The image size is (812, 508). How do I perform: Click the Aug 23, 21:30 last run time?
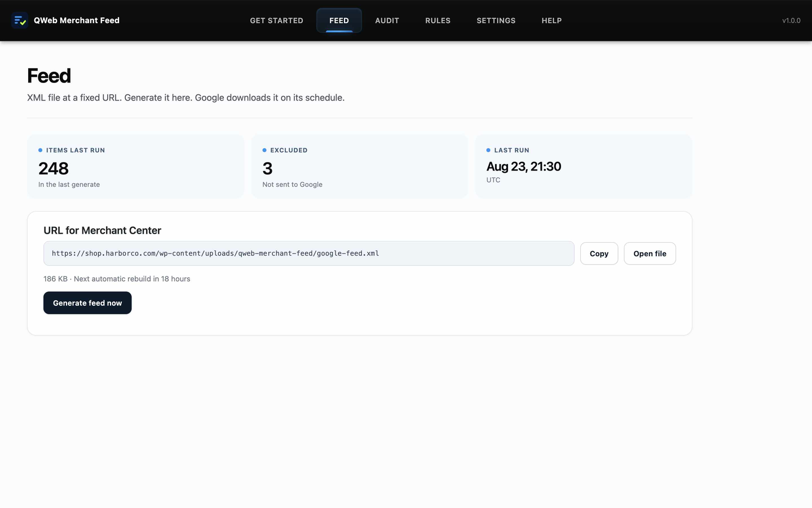(524, 167)
